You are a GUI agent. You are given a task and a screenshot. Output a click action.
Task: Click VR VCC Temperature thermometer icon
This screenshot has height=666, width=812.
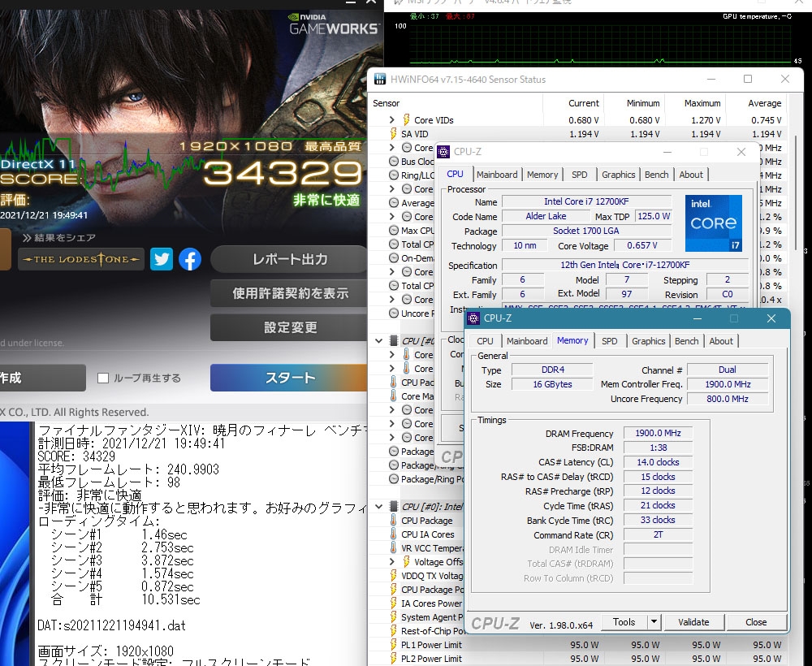point(394,547)
